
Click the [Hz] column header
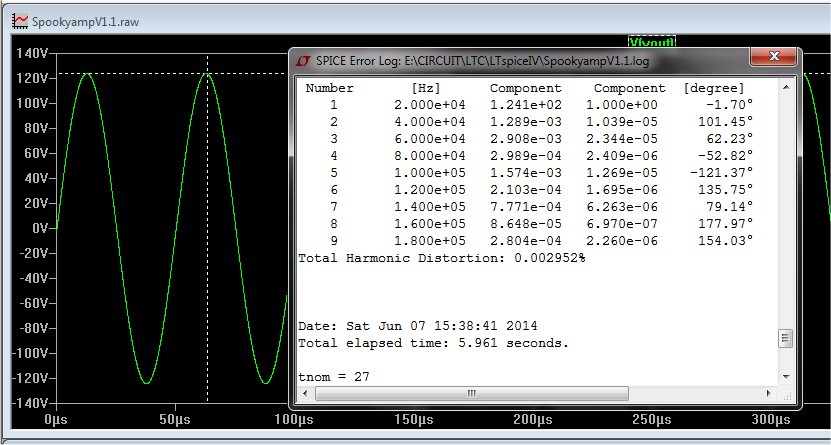click(426, 88)
